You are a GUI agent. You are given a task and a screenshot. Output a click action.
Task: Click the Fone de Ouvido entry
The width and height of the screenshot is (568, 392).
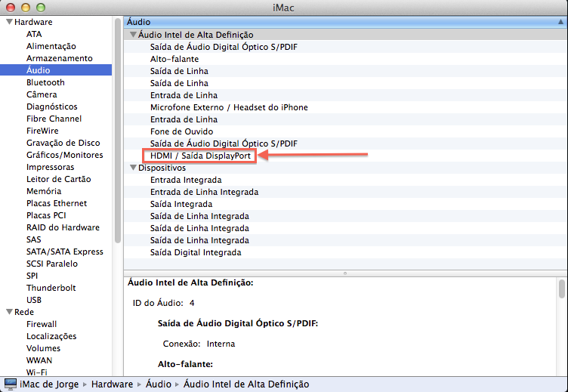coord(181,131)
